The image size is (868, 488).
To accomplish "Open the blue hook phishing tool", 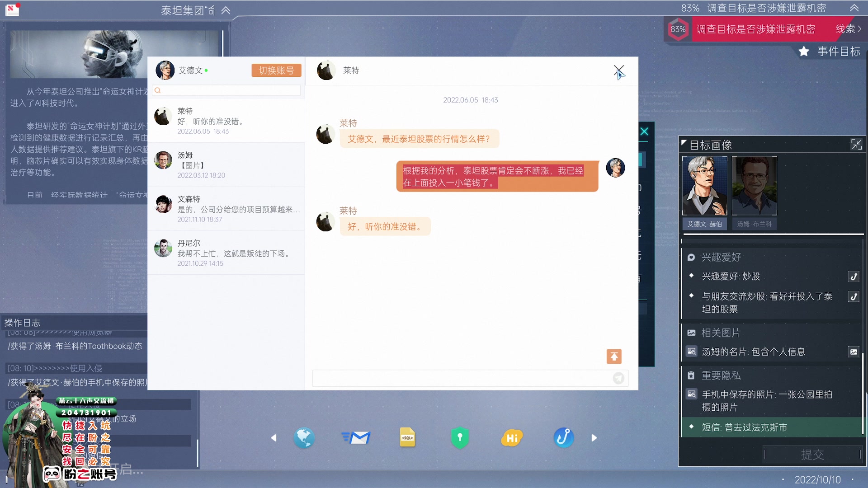I will (564, 437).
